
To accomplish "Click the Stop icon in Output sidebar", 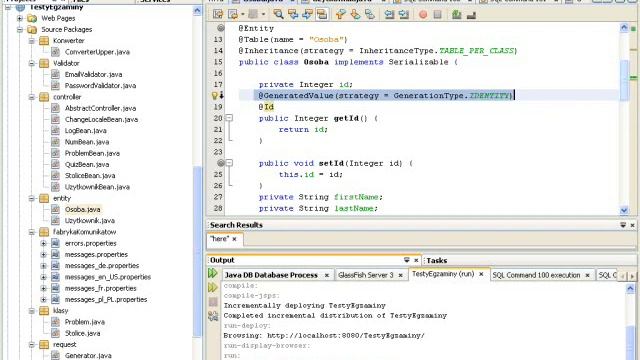I will coord(213,302).
